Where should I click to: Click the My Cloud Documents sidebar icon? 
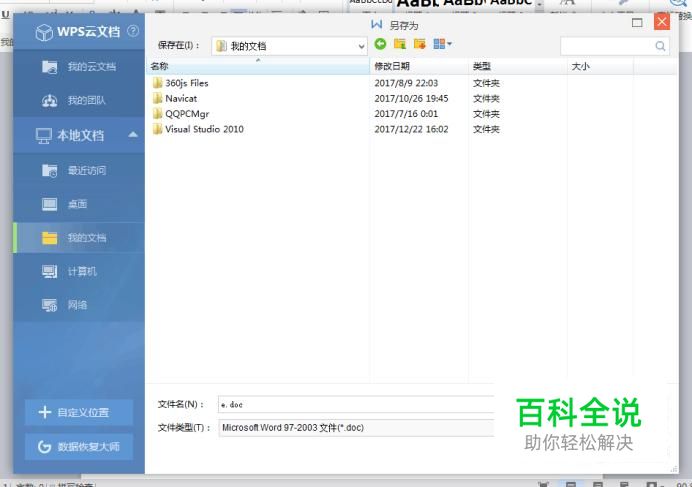tap(49, 67)
